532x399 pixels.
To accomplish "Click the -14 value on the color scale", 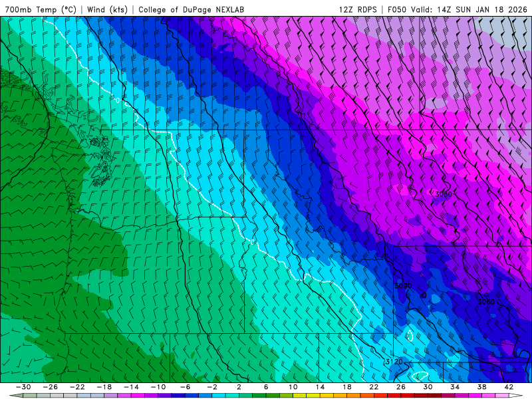I will tap(131, 387).
